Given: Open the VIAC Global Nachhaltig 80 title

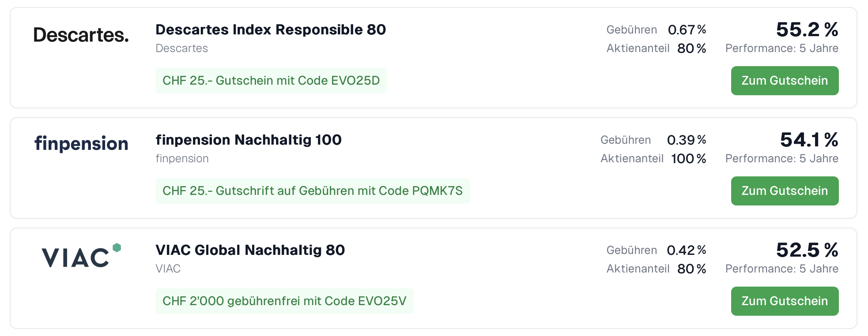Looking at the screenshot, I should tap(250, 250).
